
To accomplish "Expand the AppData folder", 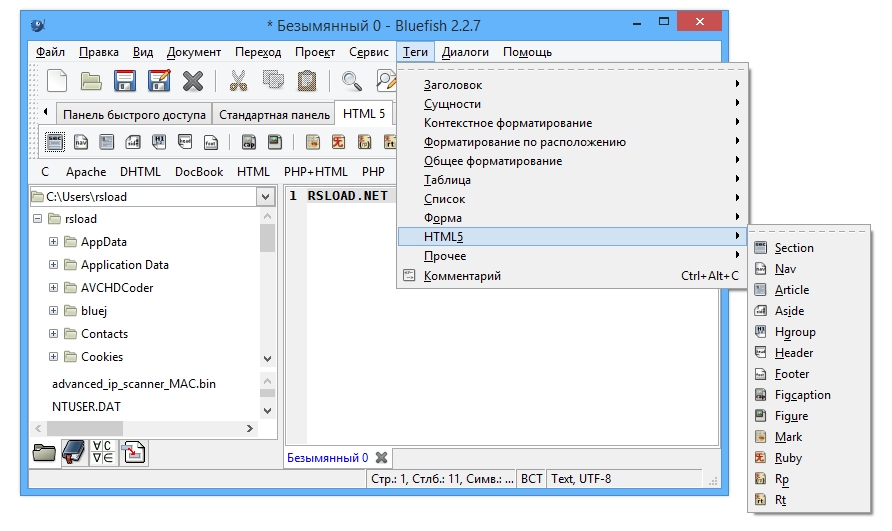I will point(53,242).
